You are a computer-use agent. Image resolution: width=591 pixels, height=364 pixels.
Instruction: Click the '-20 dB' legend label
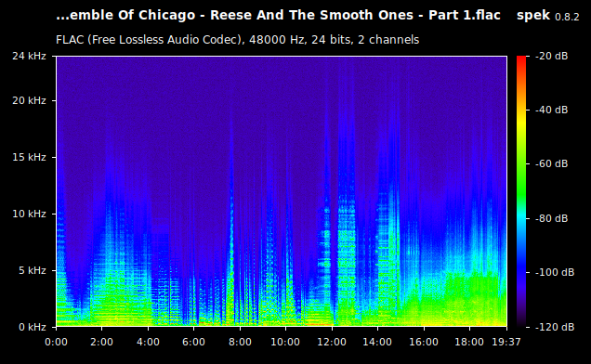tap(551, 56)
